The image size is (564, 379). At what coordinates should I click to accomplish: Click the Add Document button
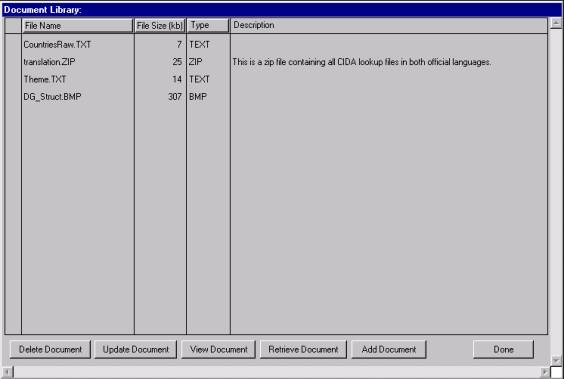coord(389,350)
